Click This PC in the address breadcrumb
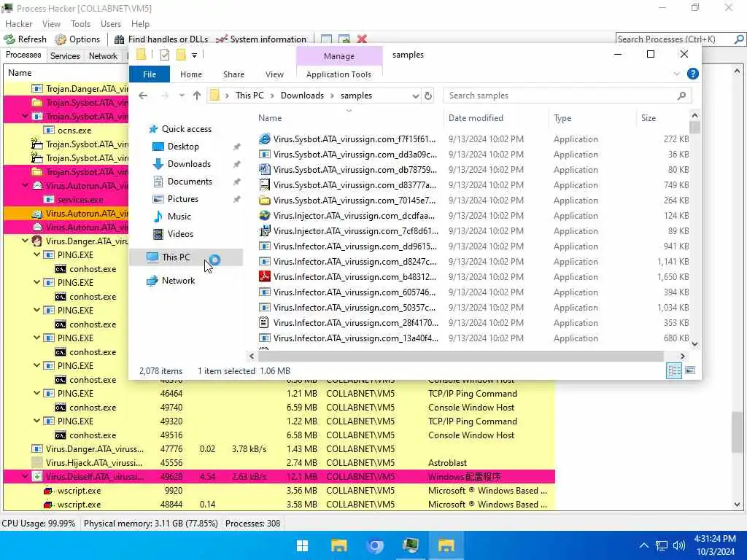 pos(249,96)
